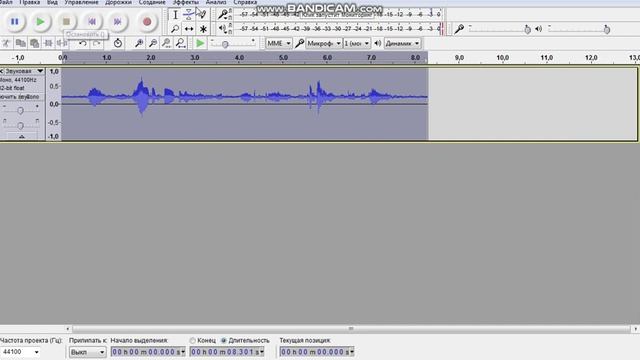Adjust the microphone recording volume slider
This screenshot has width=640, height=360.
coord(500,29)
